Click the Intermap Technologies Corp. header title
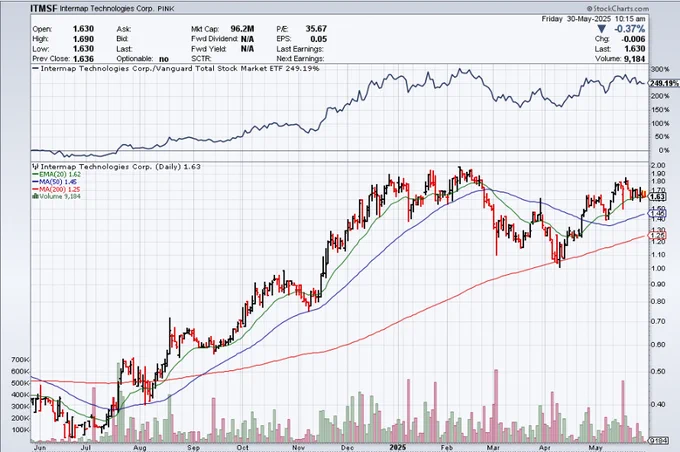The width and height of the screenshot is (680, 452). tap(107, 8)
